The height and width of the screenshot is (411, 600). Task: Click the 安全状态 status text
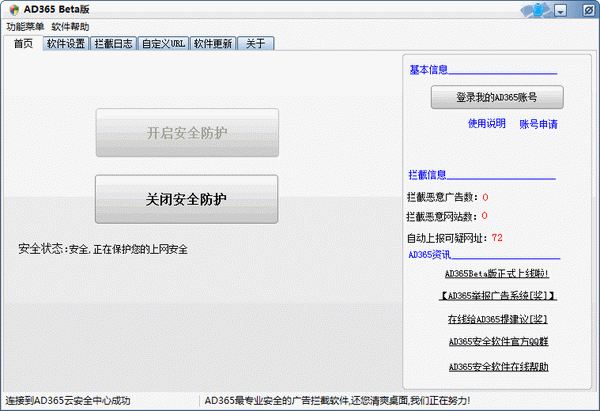point(103,249)
